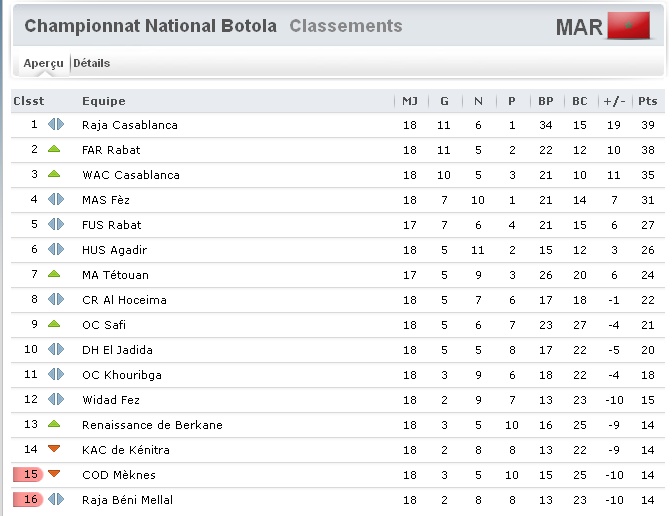The height and width of the screenshot is (516, 672).
Task: Click the green up arrow beside MA Tétouan
Action: (x=54, y=274)
